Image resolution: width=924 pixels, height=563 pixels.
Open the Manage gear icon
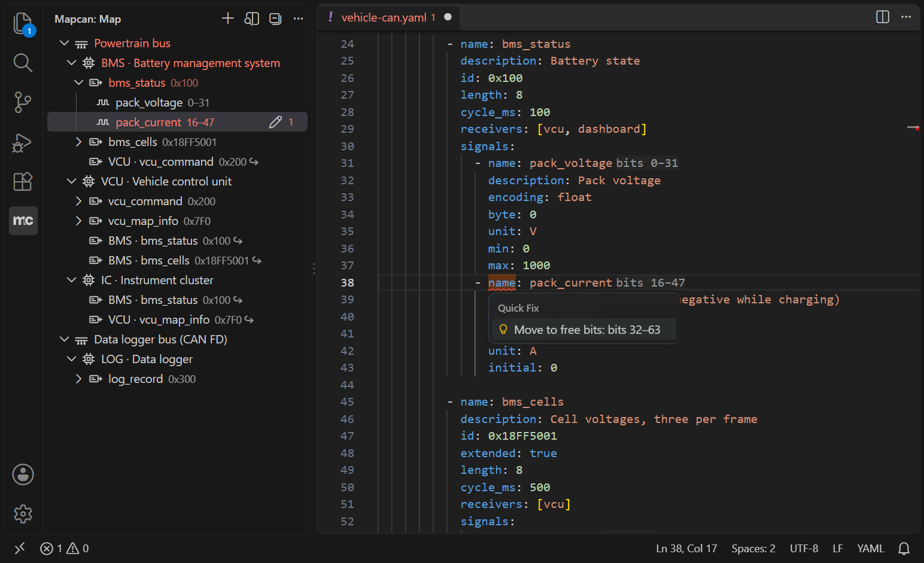click(23, 514)
